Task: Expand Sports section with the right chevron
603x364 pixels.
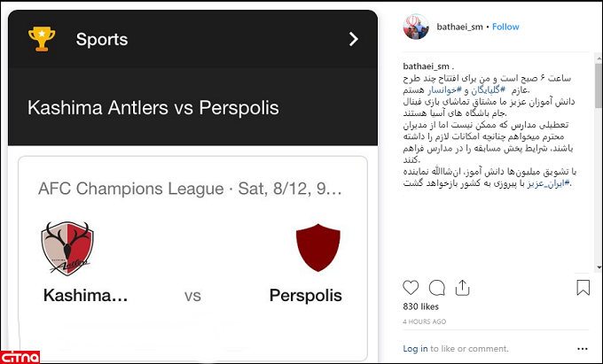Action: pos(353,39)
